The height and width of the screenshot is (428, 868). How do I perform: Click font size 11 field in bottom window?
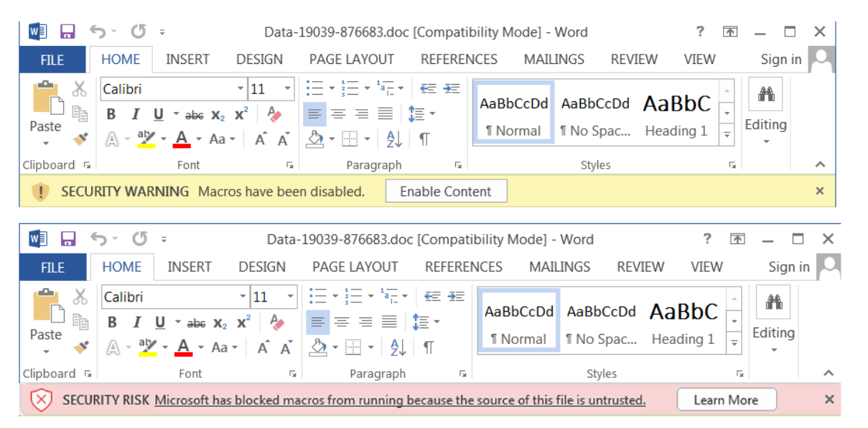266,297
